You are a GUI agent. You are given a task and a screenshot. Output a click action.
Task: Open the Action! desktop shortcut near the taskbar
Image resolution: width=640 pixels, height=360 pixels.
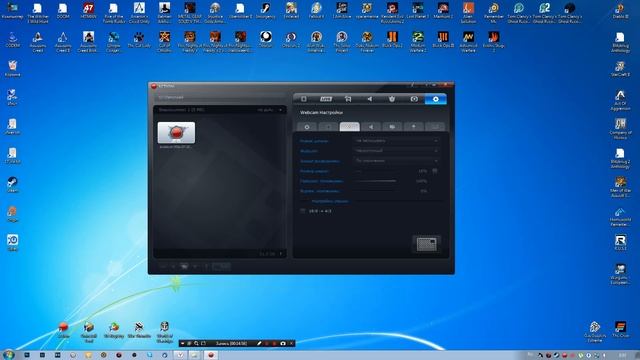[x=63, y=330]
